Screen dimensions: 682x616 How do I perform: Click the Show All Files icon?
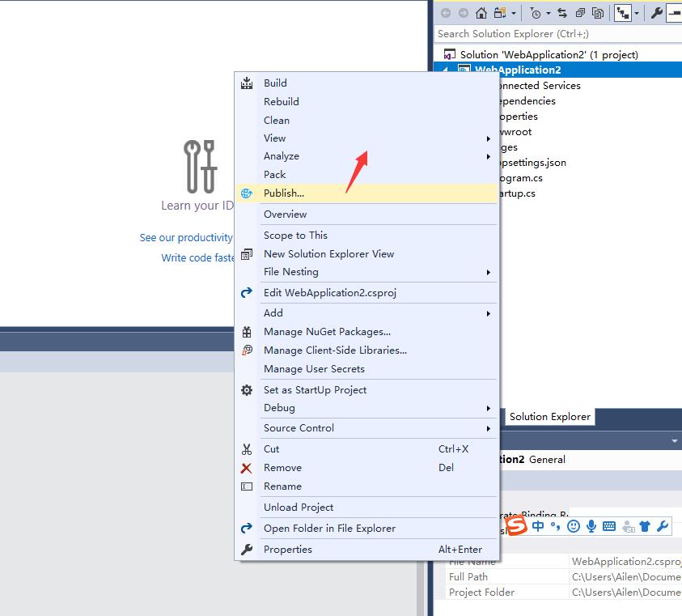tap(598, 13)
